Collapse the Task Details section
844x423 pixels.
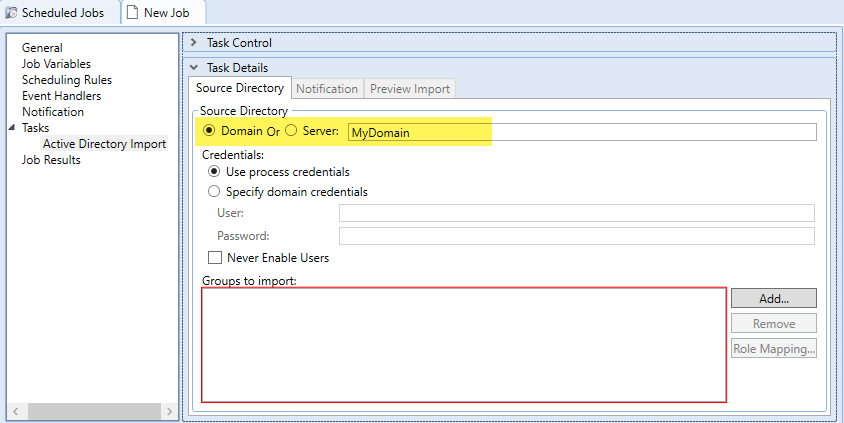pyautogui.click(x=194, y=68)
